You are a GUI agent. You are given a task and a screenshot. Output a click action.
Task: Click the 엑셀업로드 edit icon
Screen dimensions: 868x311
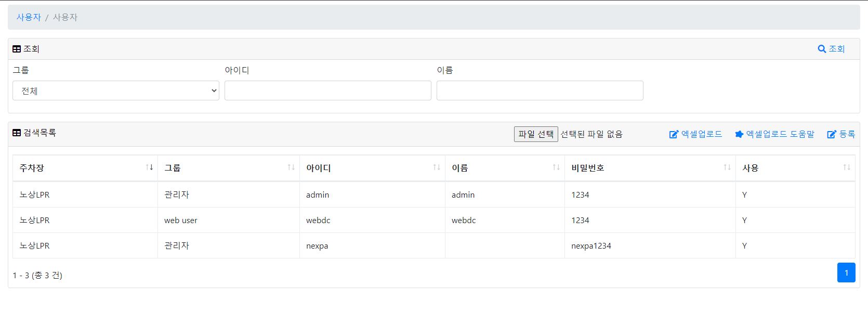click(674, 134)
